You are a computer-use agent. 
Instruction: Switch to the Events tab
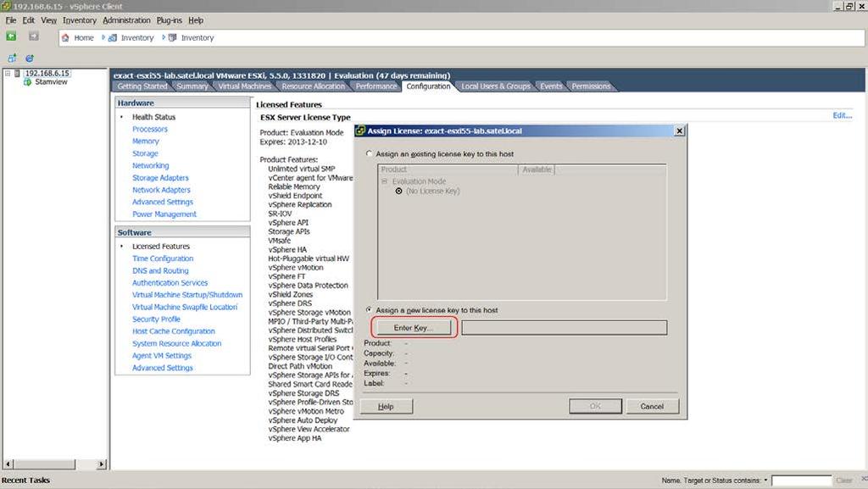click(x=551, y=86)
